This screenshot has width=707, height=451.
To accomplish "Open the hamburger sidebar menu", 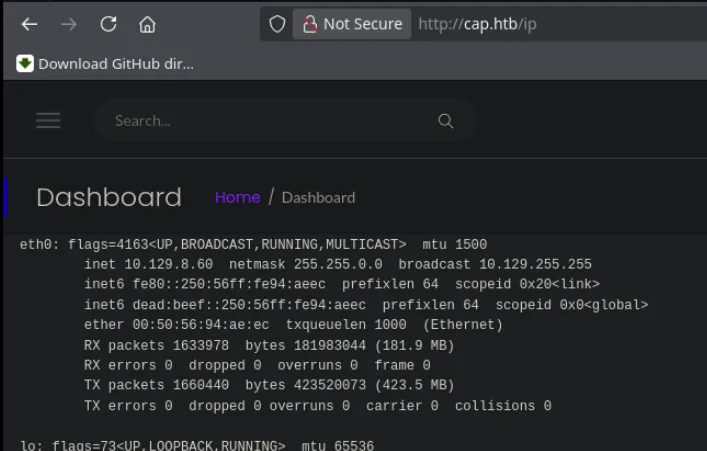I will [48, 120].
